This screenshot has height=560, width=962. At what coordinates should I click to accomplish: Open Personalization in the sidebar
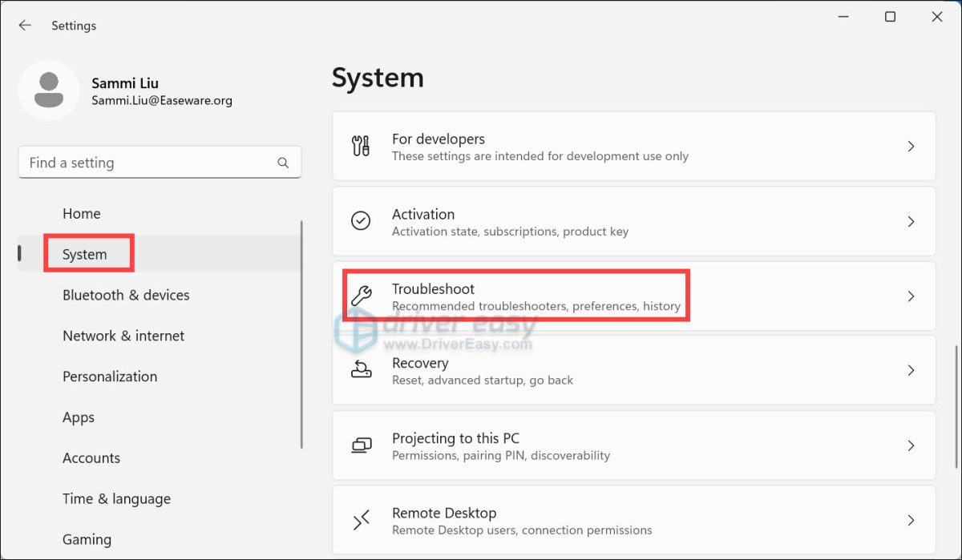pyautogui.click(x=110, y=377)
